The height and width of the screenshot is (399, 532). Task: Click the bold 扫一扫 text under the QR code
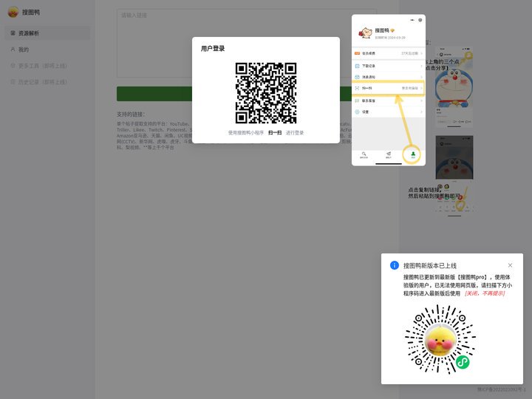coord(275,133)
